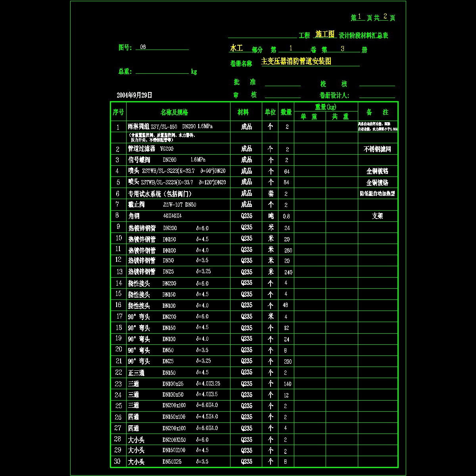This screenshot has width=476, height=476.
Task: Select row 3 信号蝶阀 DN200
Action: (166, 160)
